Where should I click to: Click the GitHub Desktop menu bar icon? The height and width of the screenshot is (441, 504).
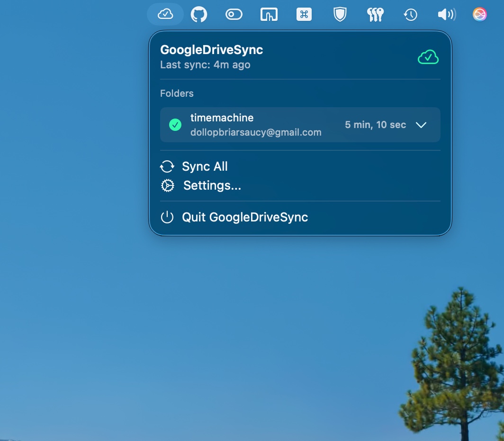[198, 14]
